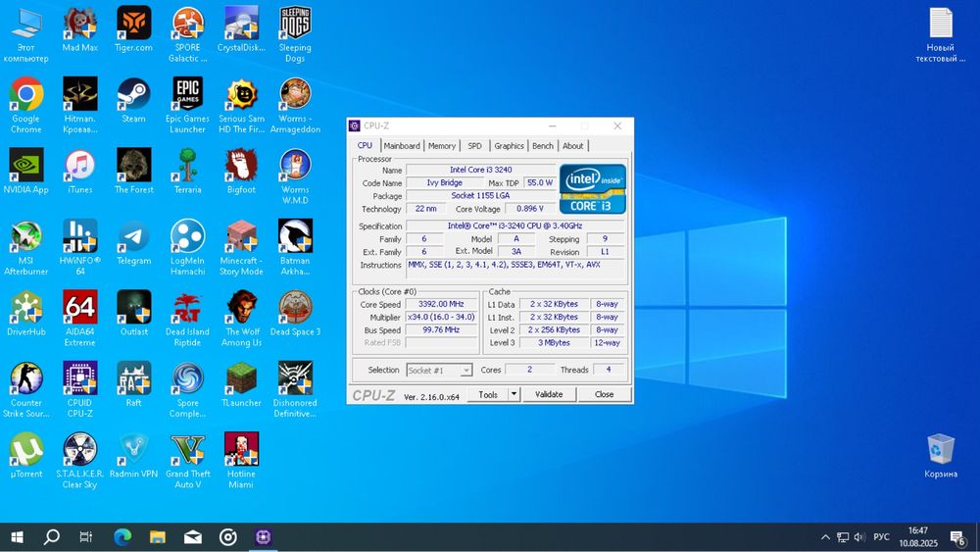Open the Graphics tab in CPU-Z

click(x=509, y=146)
